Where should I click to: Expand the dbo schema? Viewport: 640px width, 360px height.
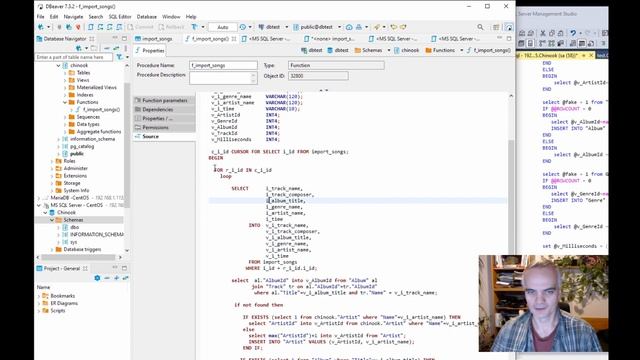[x=58, y=227]
